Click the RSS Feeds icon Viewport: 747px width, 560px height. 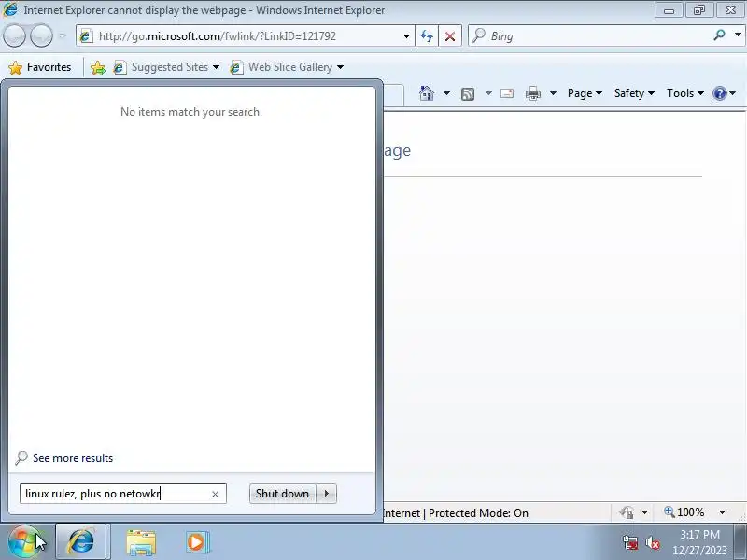coord(468,94)
